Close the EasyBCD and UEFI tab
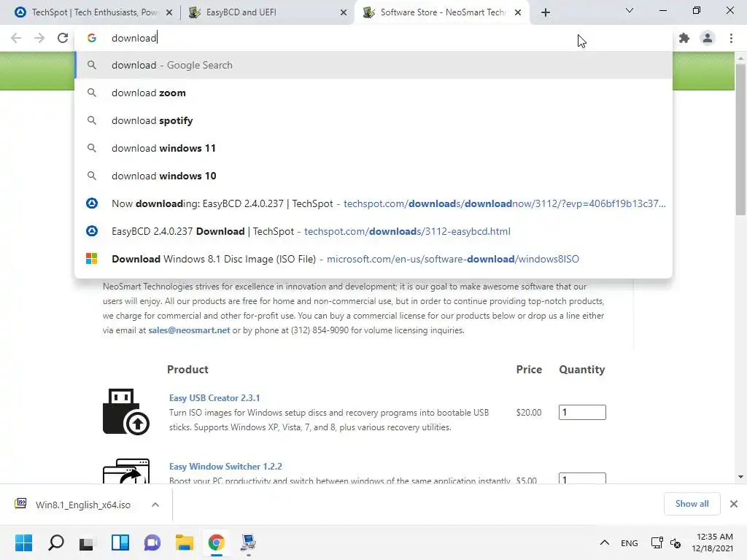 click(x=344, y=13)
